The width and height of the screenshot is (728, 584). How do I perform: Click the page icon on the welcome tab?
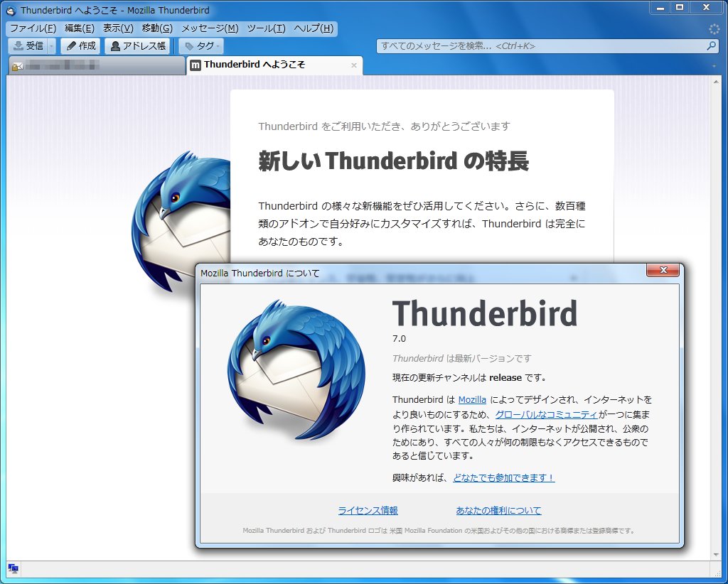coord(196,65)
